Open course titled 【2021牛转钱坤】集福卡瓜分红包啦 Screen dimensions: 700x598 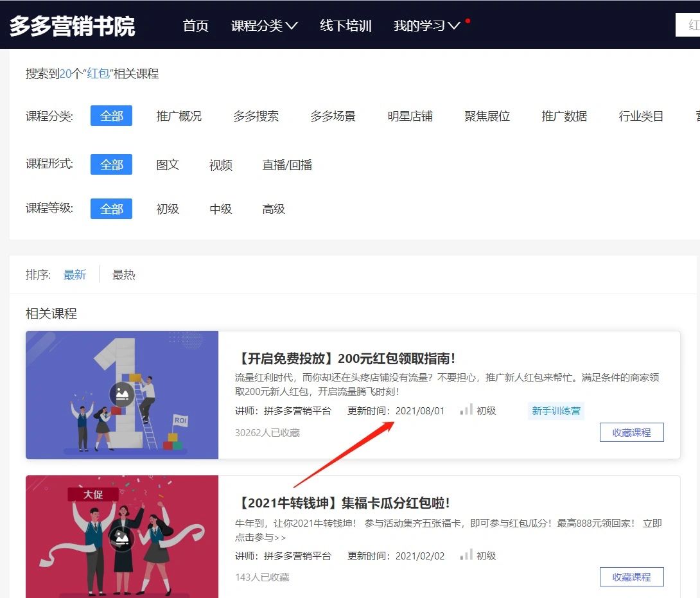coord(343,503)
